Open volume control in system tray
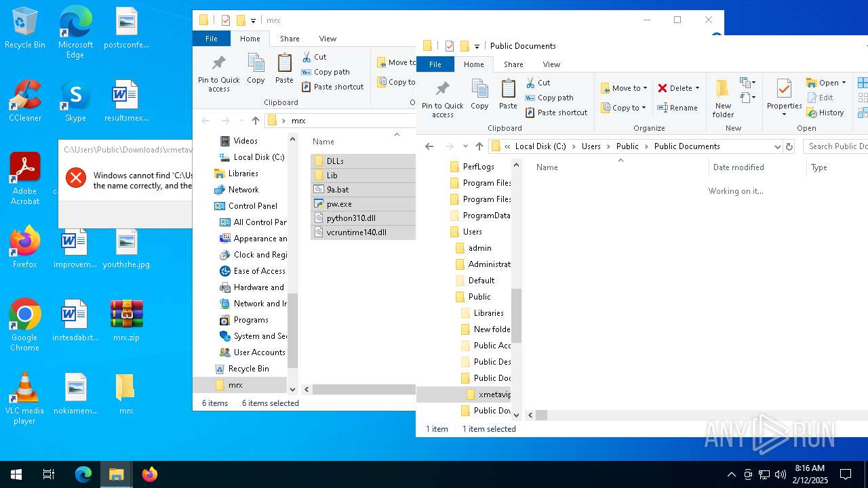 tap(780, 474)
